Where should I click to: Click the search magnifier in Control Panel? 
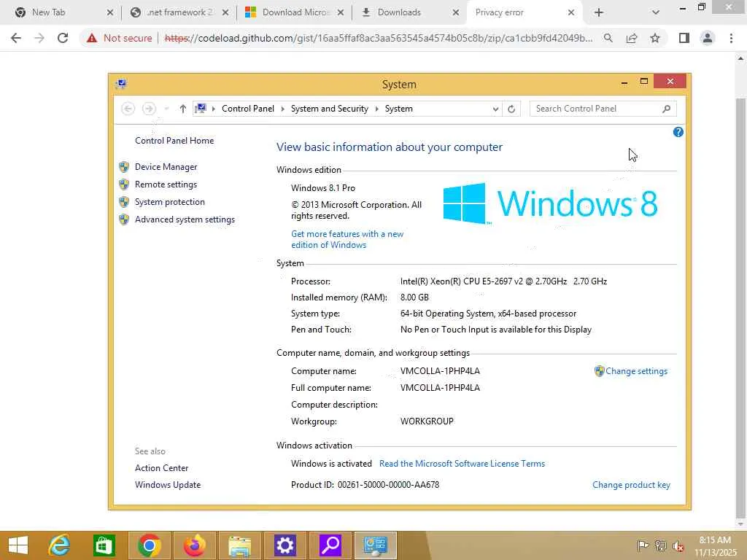click(x=667, y=109)
